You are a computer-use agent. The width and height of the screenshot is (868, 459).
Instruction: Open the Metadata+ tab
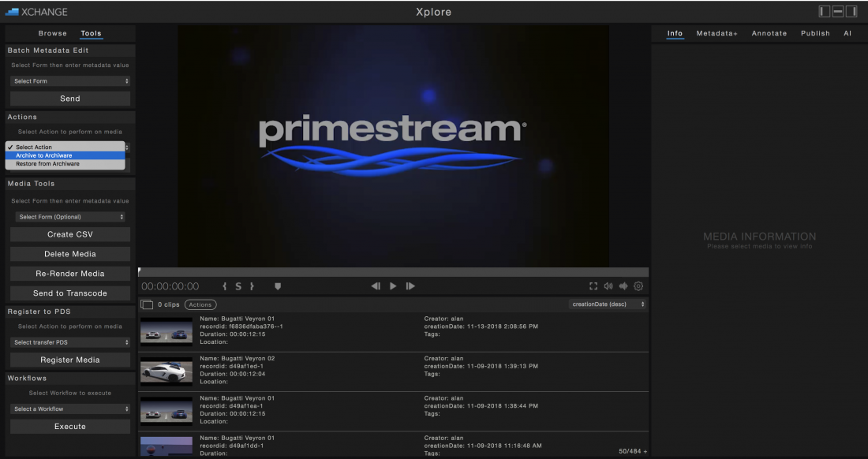point(716,33)
